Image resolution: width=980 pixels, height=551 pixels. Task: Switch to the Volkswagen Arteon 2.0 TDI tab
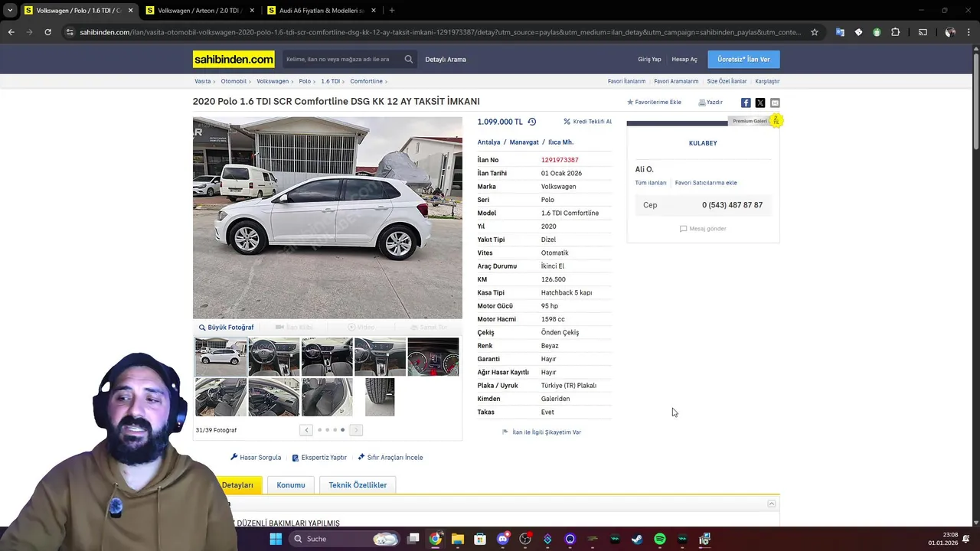coord(200,11)
